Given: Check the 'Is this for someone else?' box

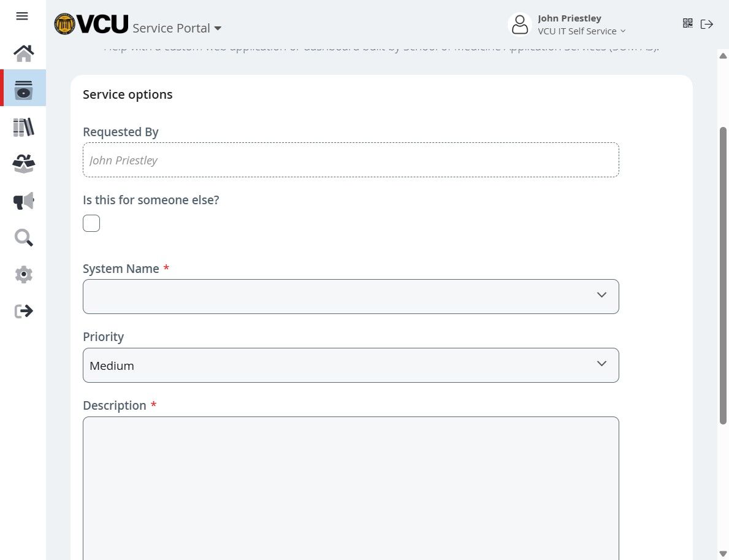Looking at the screenshot, I should click(91, 223).
